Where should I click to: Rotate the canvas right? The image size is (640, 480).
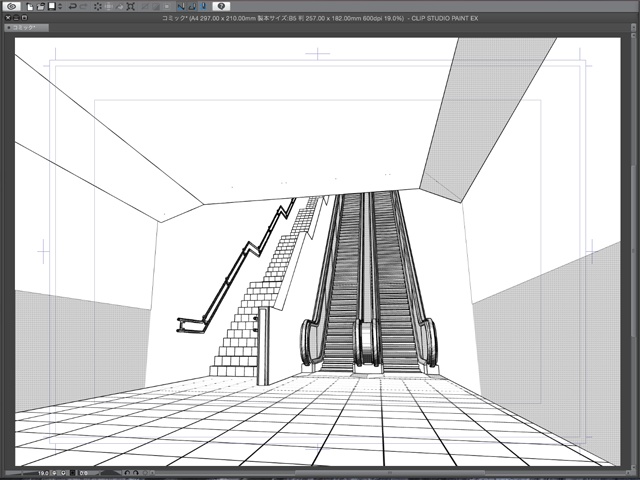(136, 473)
